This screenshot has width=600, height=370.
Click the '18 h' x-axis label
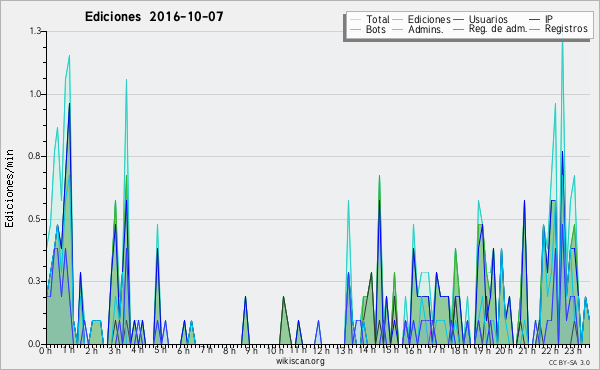tap(459, 351)
